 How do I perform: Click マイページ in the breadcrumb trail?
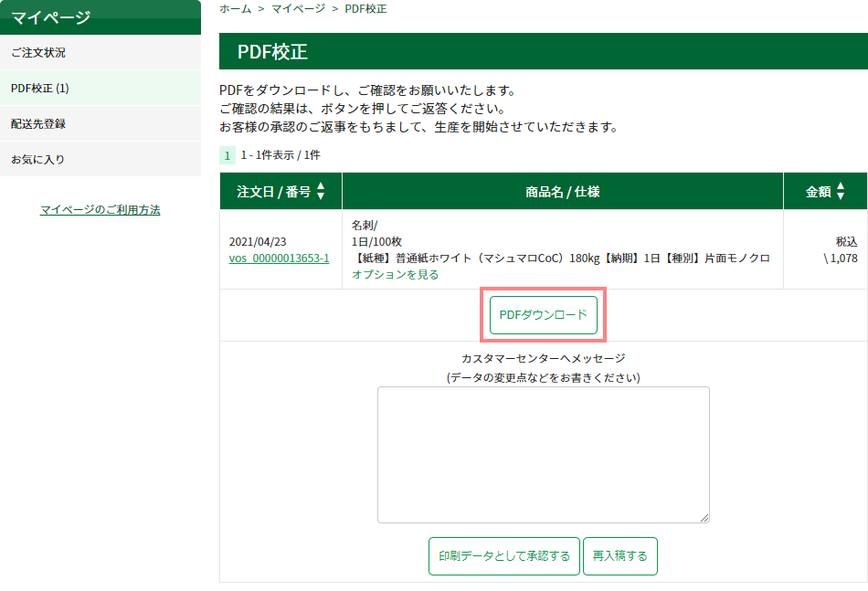tap(297, 8)
